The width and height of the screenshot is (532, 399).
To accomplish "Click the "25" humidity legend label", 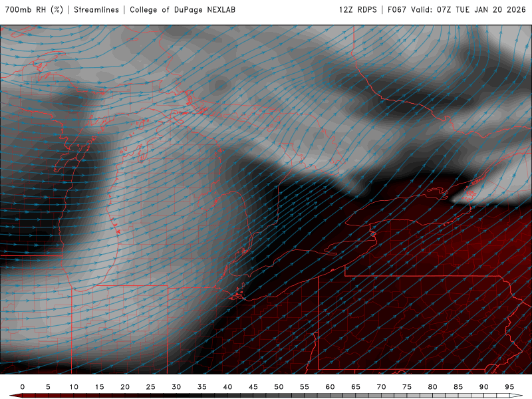I will (151, 387).
